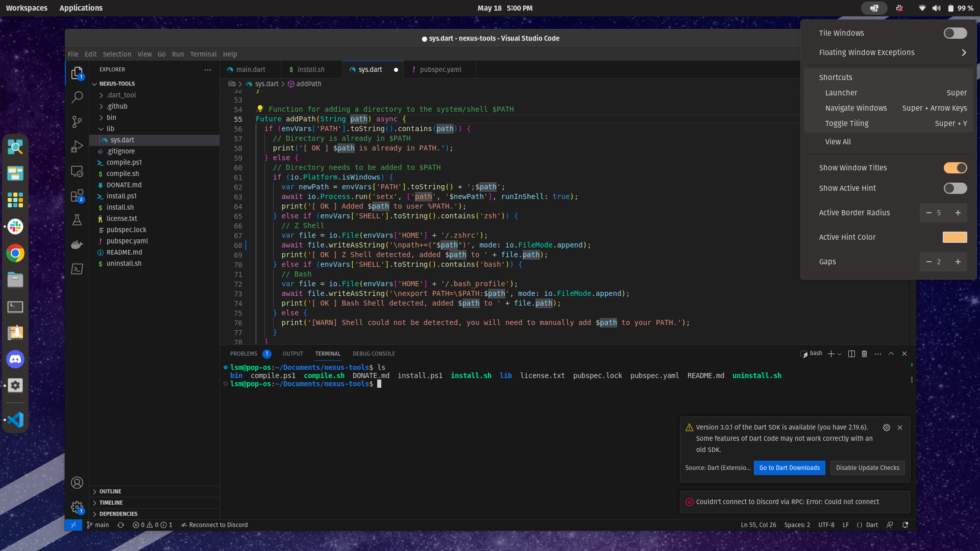Toggle Show Window Titles off
980x551 pixels.
(x=955, y=167)
